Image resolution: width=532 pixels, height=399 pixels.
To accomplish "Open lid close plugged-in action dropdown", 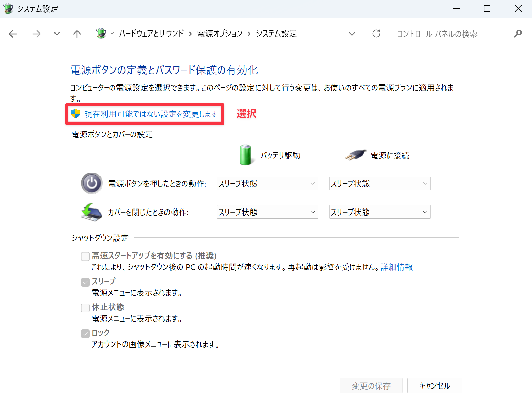I will 380,212.
